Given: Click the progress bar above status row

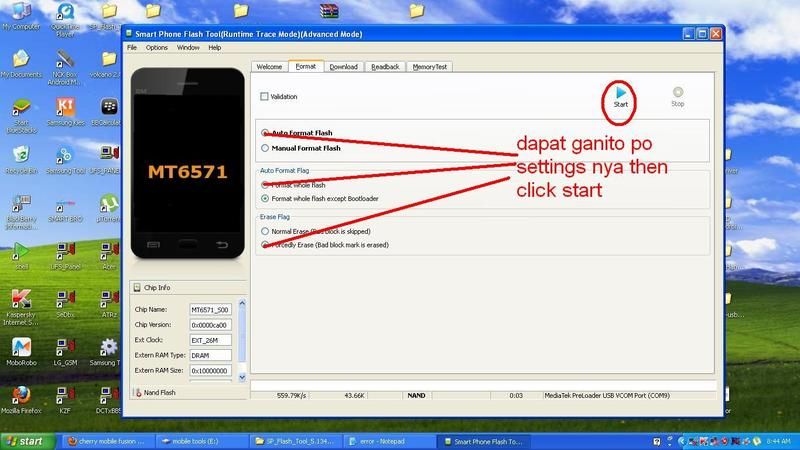Looking at the screenshot, I should click(483, 385).
